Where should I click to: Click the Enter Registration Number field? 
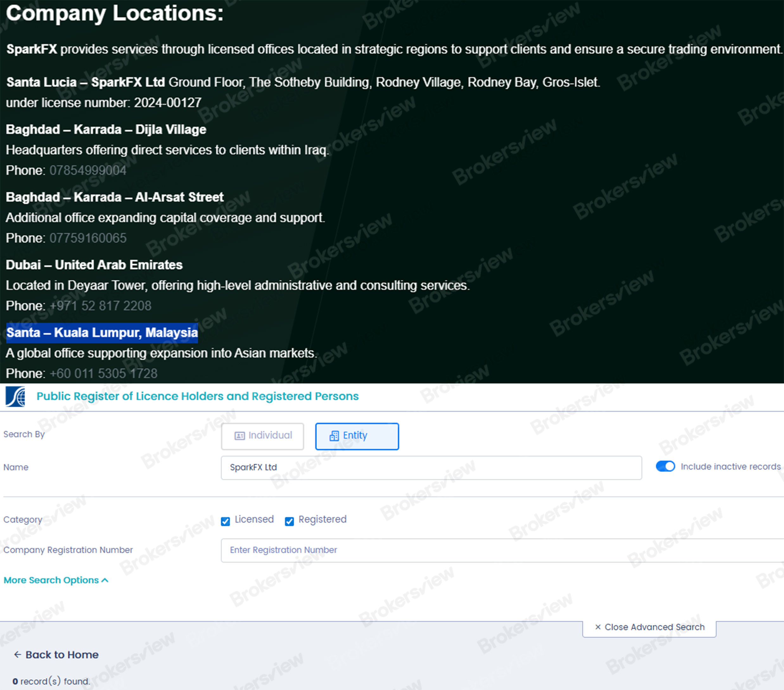[x=499, y=550]
